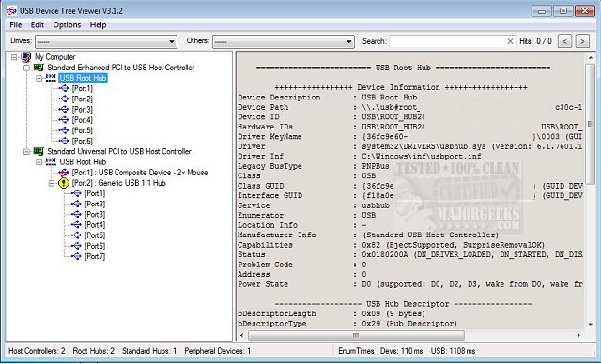Click the My Computer icon in tree

pos(26,57)
